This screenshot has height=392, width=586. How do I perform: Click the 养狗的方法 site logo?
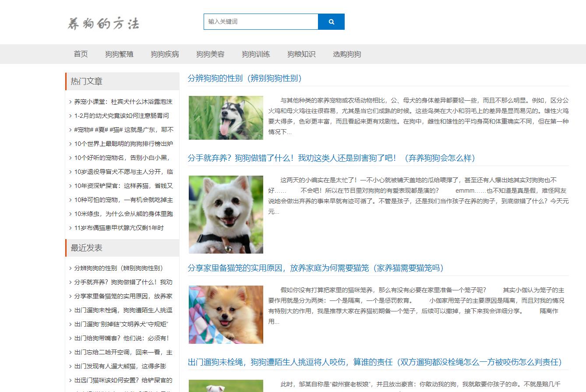tap(103, 23)
